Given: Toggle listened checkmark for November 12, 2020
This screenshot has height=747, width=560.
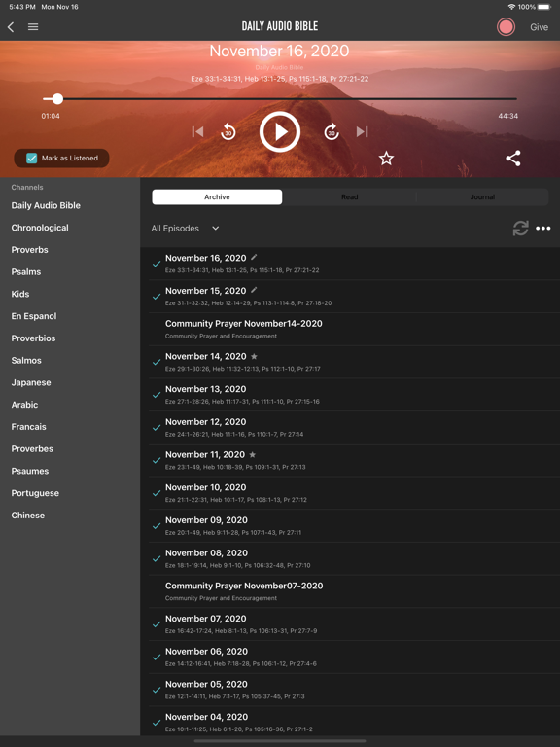Looking at the screenshot, I should (x=157, y=428).
